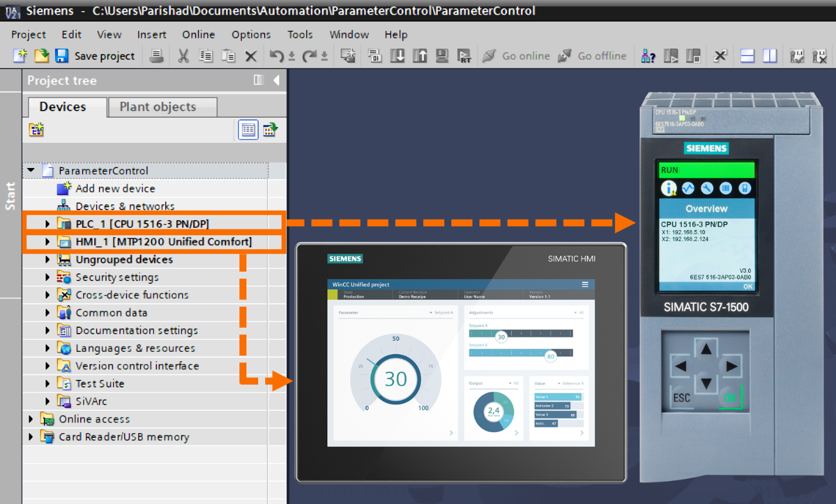
Task: Save the project with the floppy icon
Action: [x=61, y=56]
